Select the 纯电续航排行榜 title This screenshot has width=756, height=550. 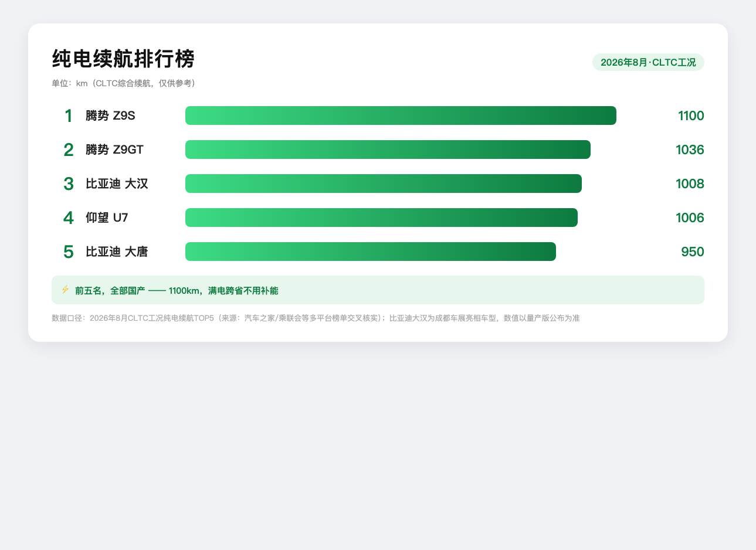(123, 59)
